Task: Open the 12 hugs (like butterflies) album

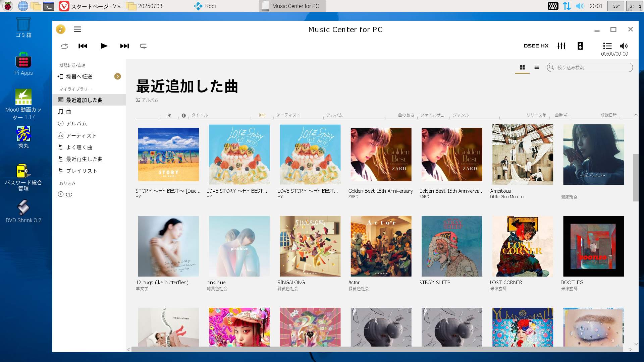Action: (x=168, y=246)
